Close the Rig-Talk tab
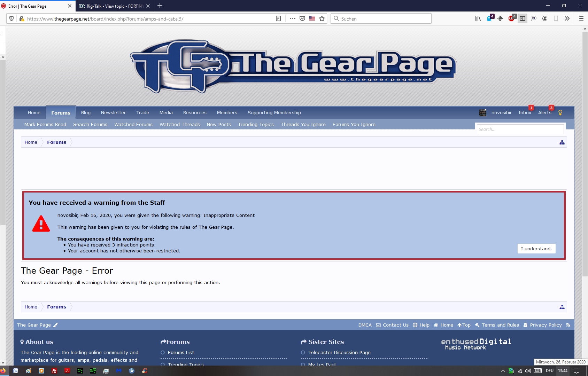This screenshot has width=588, height=376. click(148, 6)
